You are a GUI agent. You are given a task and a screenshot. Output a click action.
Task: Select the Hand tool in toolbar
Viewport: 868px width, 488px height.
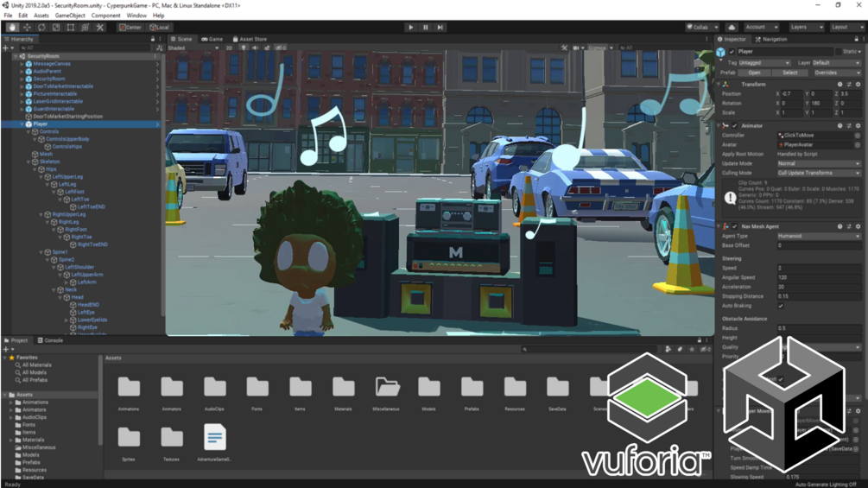point(12,27)
